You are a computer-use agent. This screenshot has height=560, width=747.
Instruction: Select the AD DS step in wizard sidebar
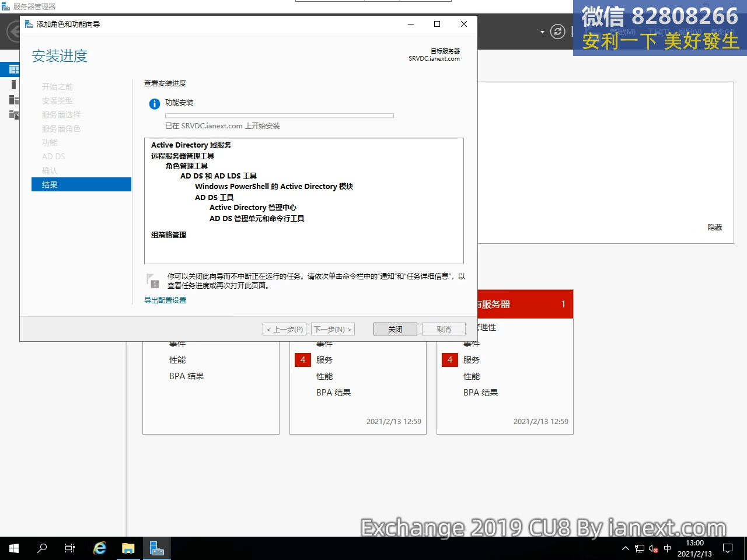coord(53,156)
